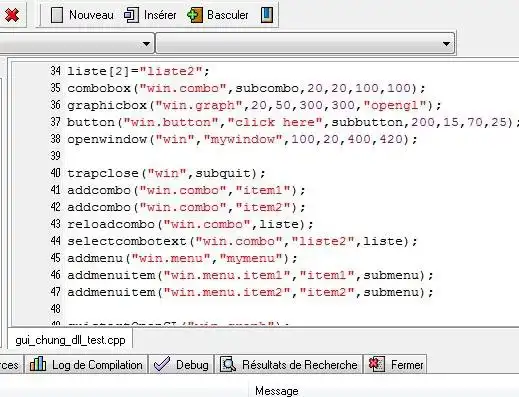Click the Insérer toolbar button
The image size is (519, 397).
pyautogui.click(x=150, y=15)
